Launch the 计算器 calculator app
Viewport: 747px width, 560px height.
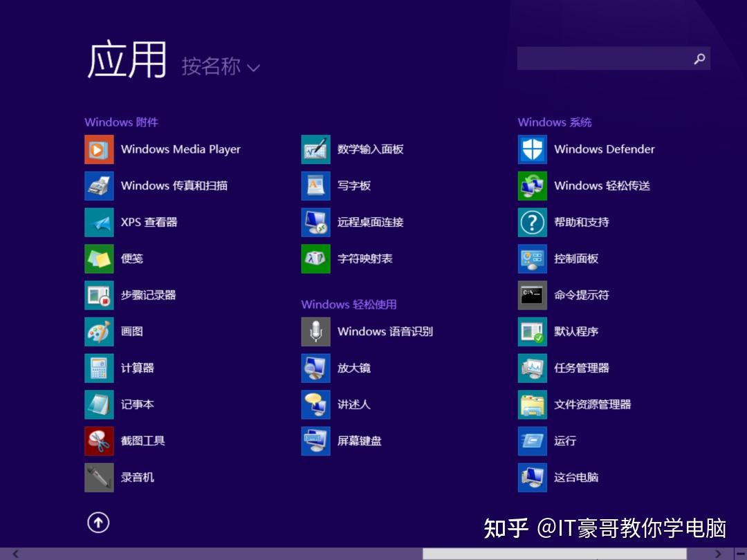[x=139, y=368]
